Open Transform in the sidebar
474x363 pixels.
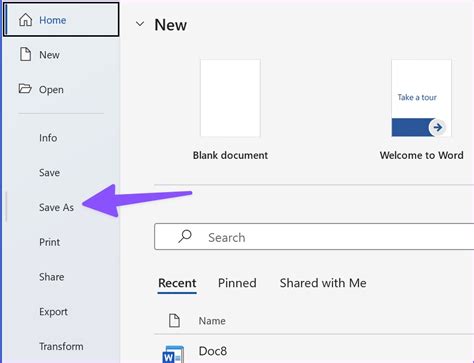click(x=61, y=346)
